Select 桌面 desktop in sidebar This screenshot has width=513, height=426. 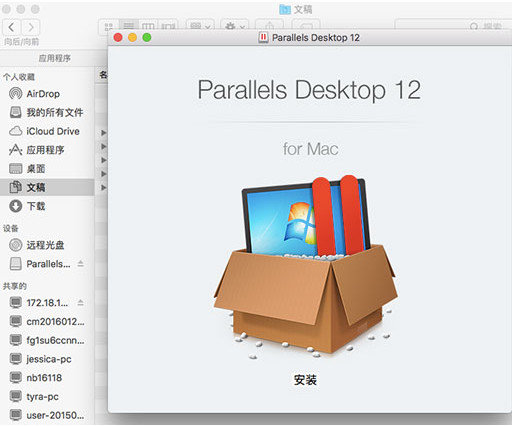click(47, 168)
